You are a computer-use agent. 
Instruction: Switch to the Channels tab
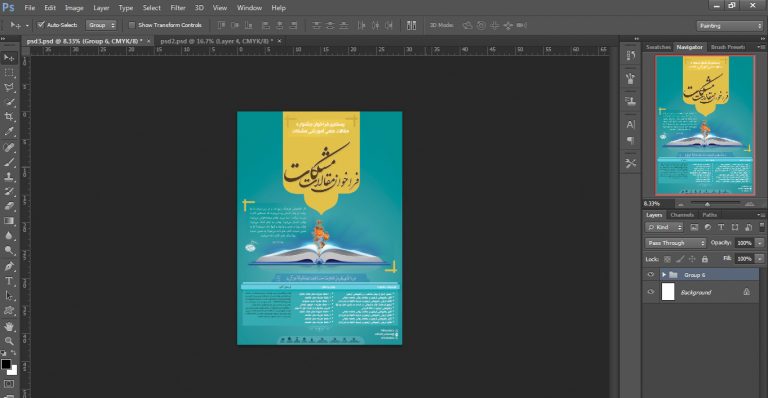pos(682,215)
